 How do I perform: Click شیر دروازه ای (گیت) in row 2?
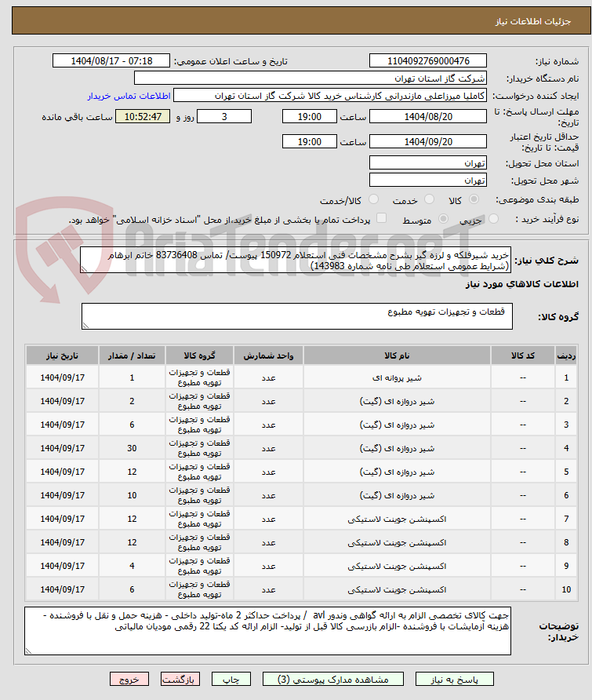397,401
